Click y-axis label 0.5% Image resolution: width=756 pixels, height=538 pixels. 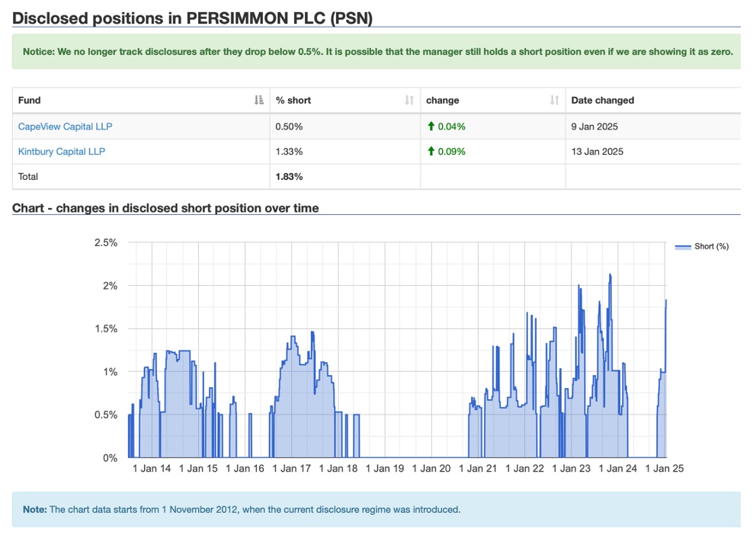pos(106,415)
